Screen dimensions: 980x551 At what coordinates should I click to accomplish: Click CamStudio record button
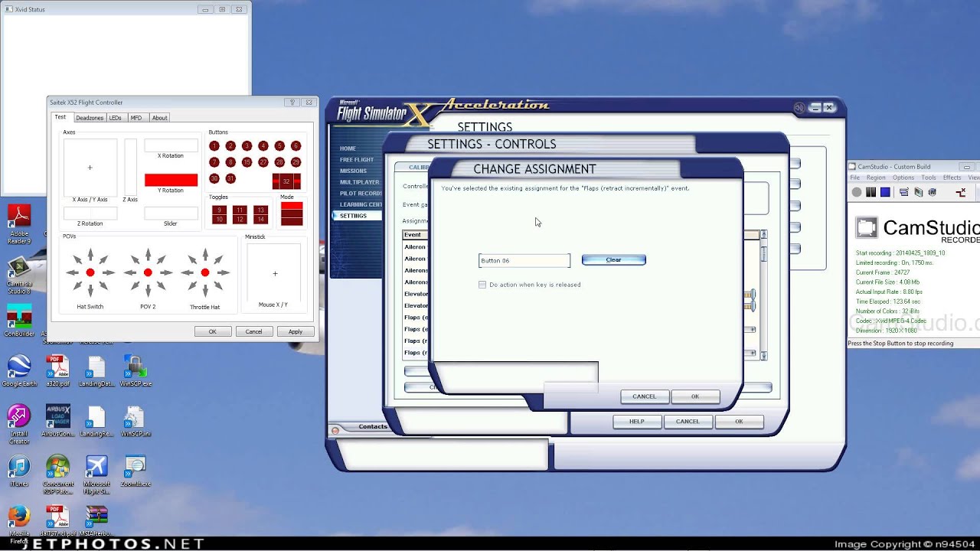pos(857,192)
